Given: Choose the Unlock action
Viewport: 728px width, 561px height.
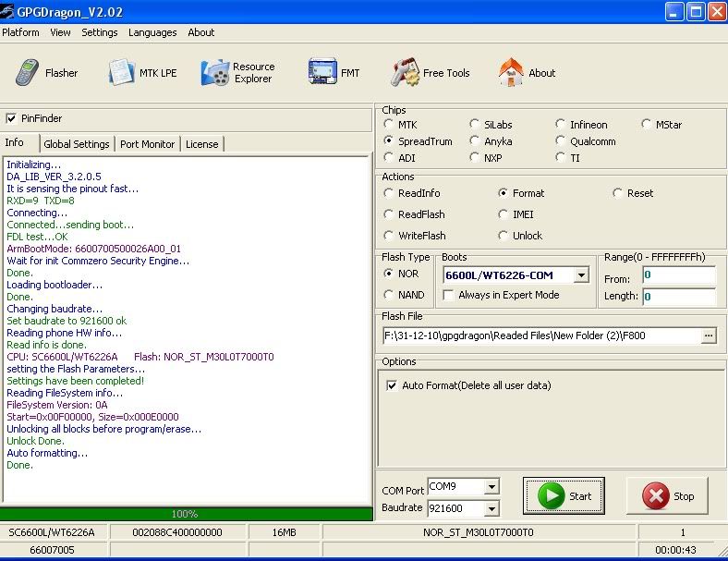Looking at the screenshot, I should tap(503, 236).
